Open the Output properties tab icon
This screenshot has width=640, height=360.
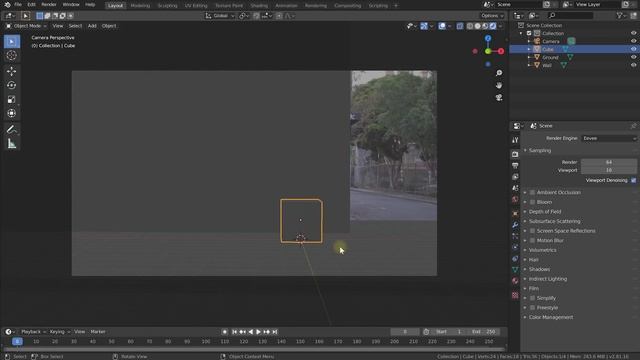pyautogui.click(x=515, y=165)
